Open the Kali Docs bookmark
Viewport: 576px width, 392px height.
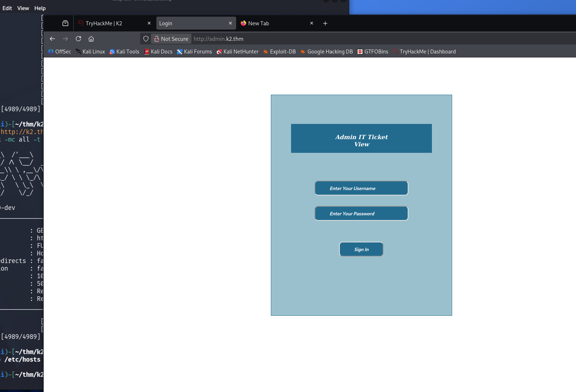[x=158, y=52]
